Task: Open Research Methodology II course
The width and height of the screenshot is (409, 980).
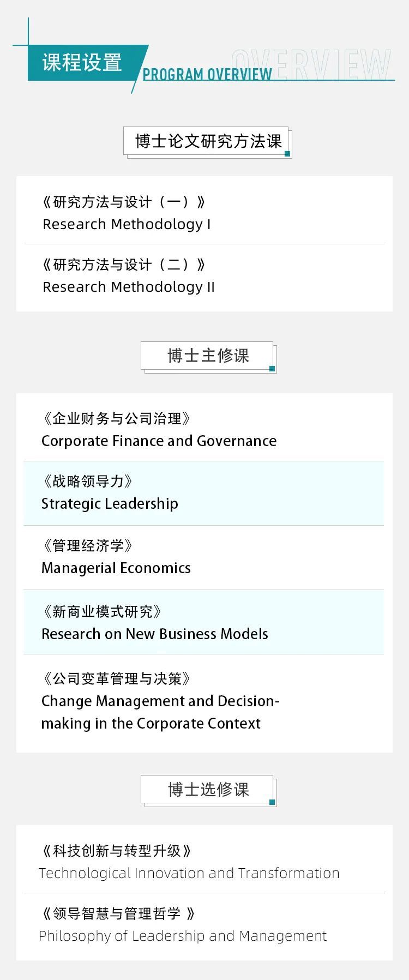Action: click(x=204, y=276)
